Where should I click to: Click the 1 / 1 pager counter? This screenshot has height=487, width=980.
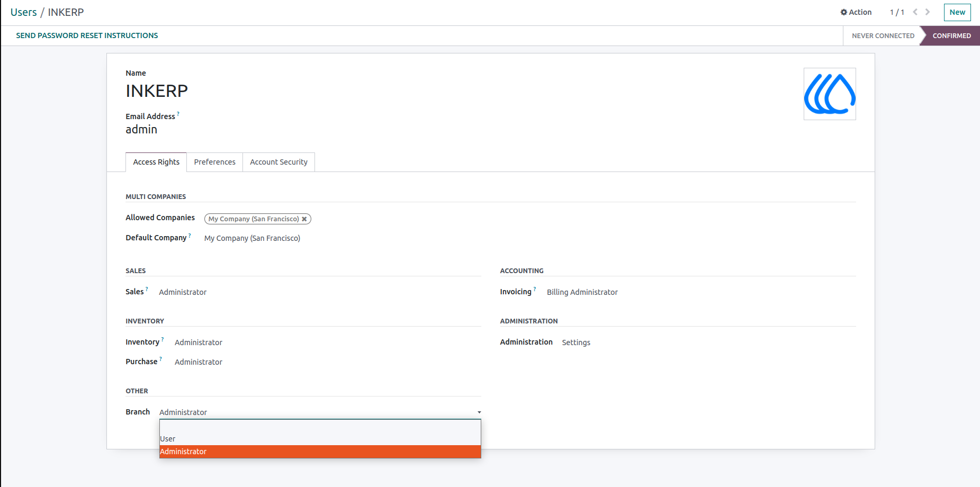coord(897,12)
